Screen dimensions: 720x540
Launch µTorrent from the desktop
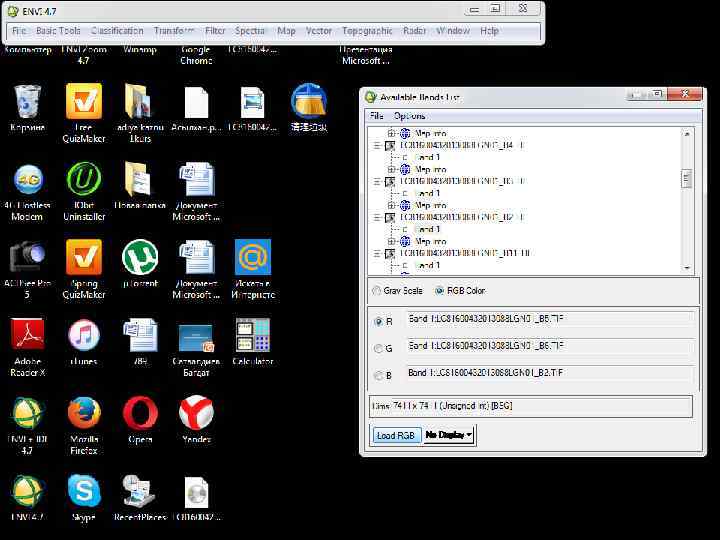[140, 257]
